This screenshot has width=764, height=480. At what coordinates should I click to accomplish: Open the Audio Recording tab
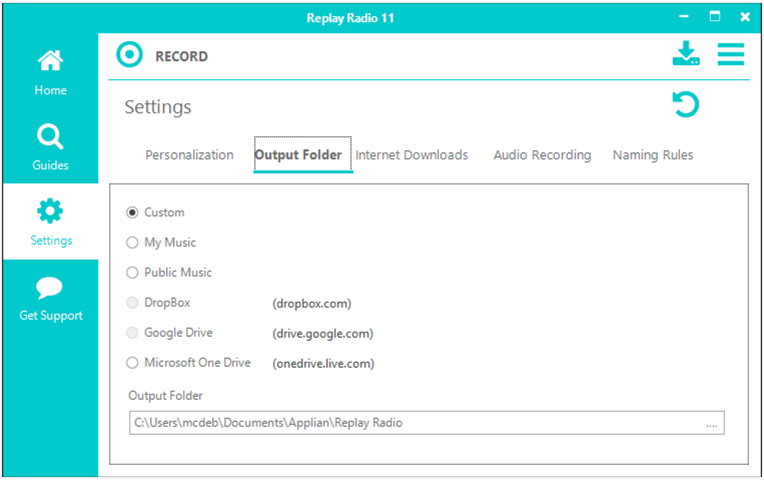click(x=542, y=155)
